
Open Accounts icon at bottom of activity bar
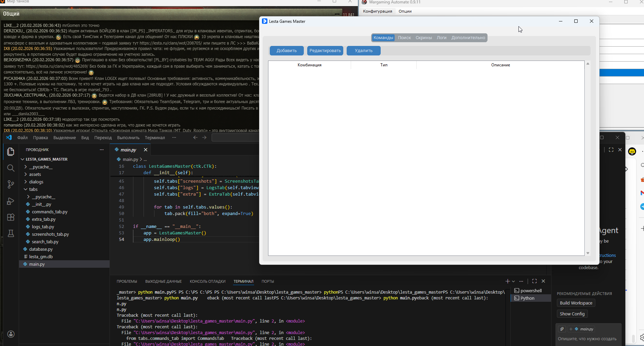(11, 334)
